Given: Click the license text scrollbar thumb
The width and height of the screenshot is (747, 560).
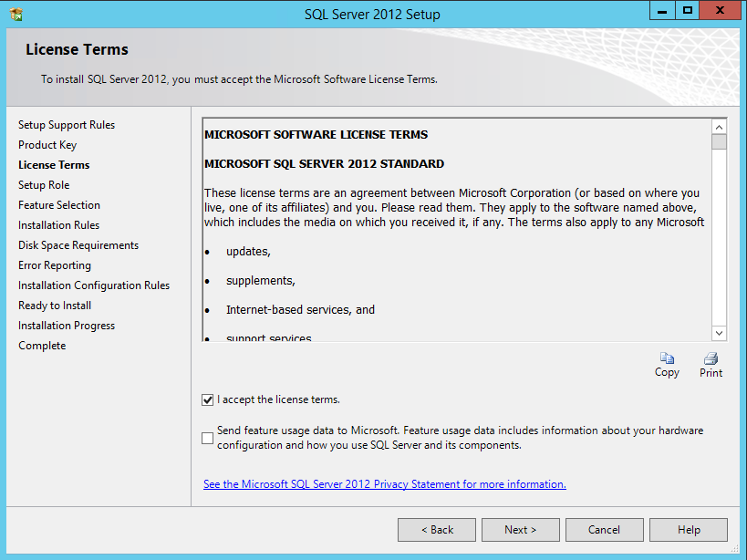Looking at the screenshot, I should 719,142.
